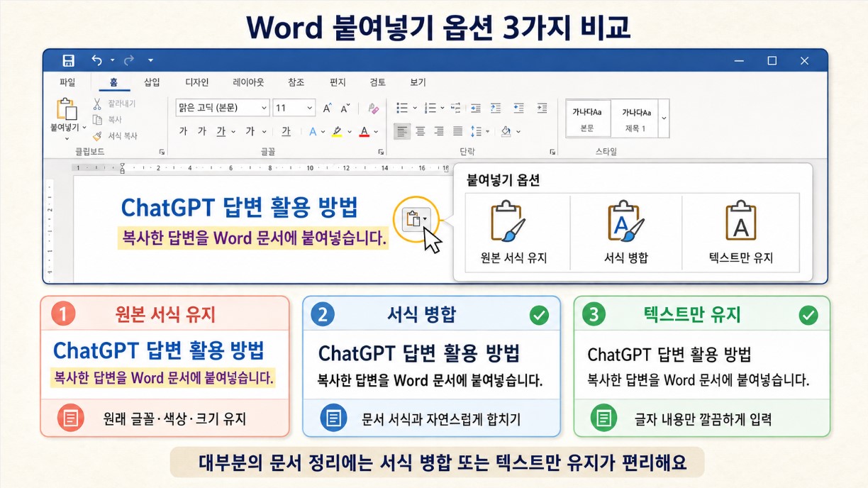Toggle center alignment
Screen dimensions: 868x488
coord(421,131)
